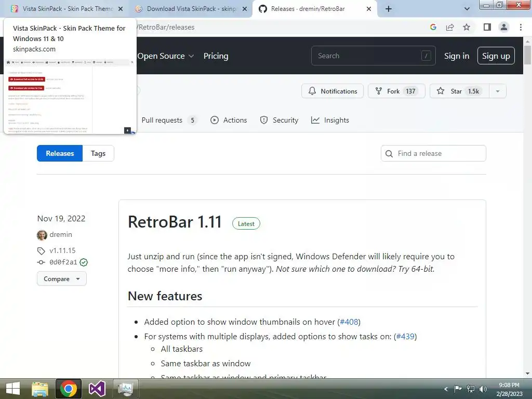Open the Security tab
The height and width of the screenshot is (399, 532).
click(x=279, y=120)
